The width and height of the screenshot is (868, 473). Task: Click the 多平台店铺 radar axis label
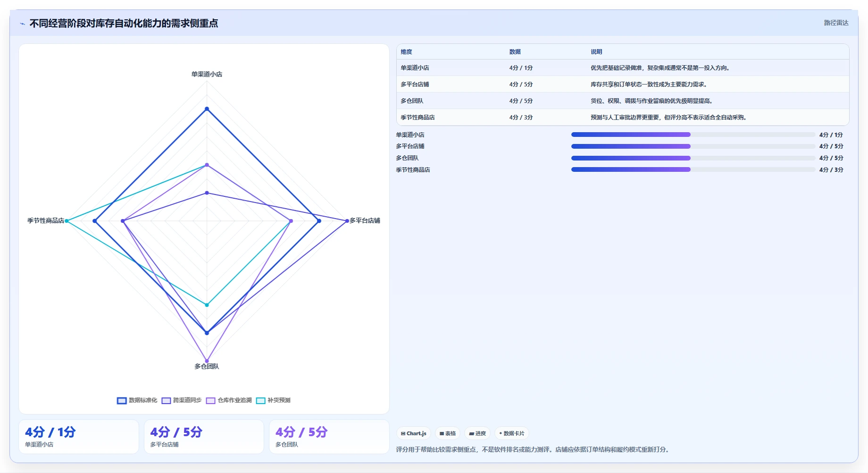[x=365, y=220]
